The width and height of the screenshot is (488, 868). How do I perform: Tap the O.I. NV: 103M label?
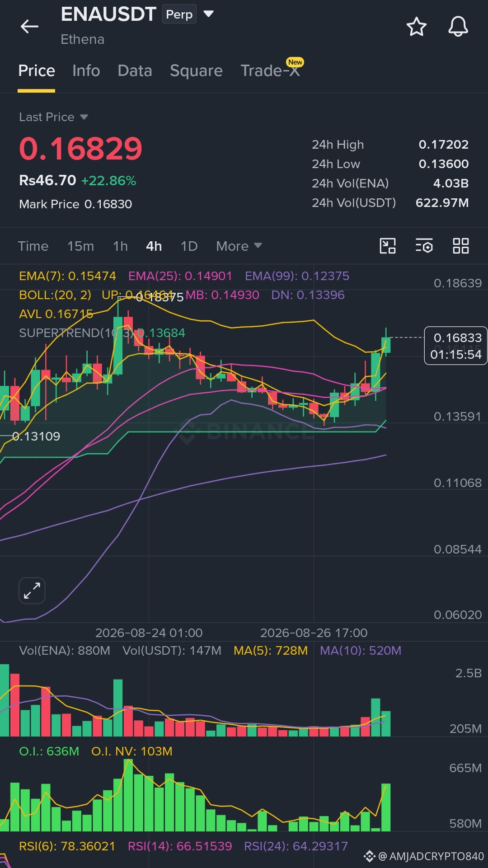click(132, 751)
